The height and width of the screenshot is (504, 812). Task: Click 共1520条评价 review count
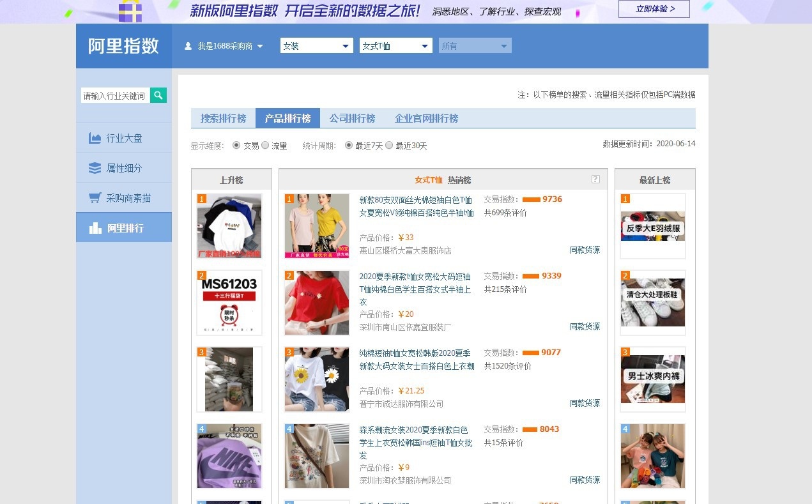(507, 366)
